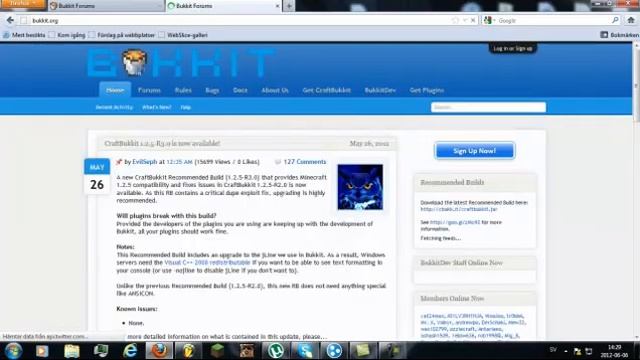Viewport: 640px width, 360px height.
Task: Open the Minecraft grass block taskbar icon
Action: point(218,351)
